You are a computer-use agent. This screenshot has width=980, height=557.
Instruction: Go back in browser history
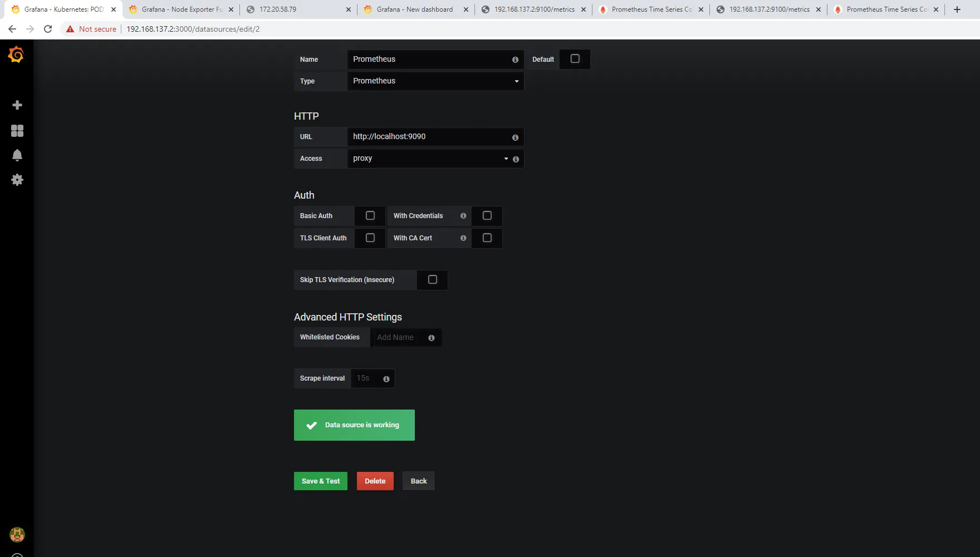pos(12,29)
